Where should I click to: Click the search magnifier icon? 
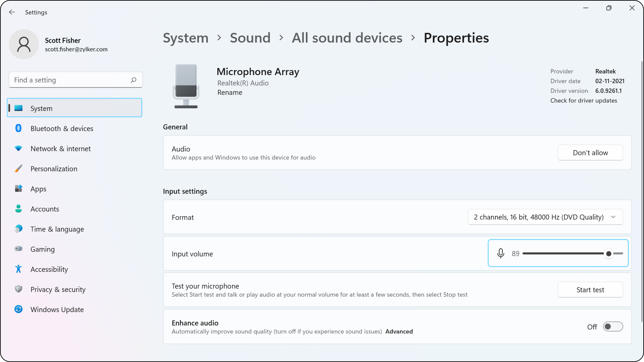tap(133, 80)
